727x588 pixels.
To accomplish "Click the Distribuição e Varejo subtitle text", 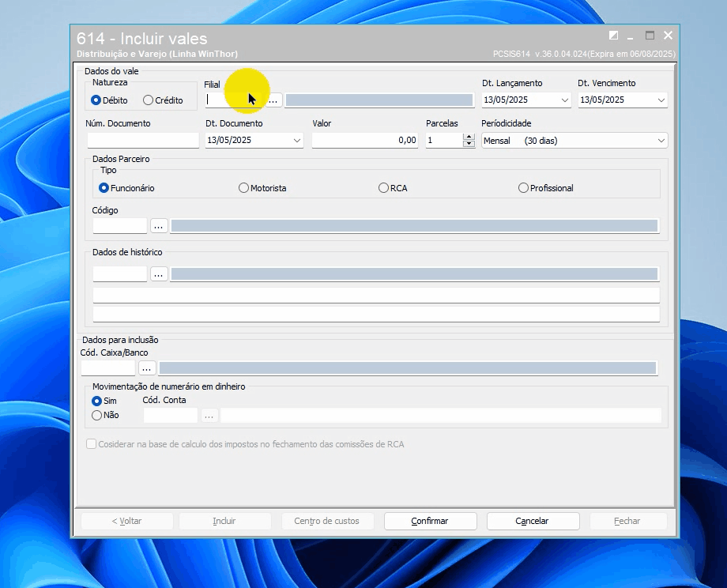I will [157, 55].
